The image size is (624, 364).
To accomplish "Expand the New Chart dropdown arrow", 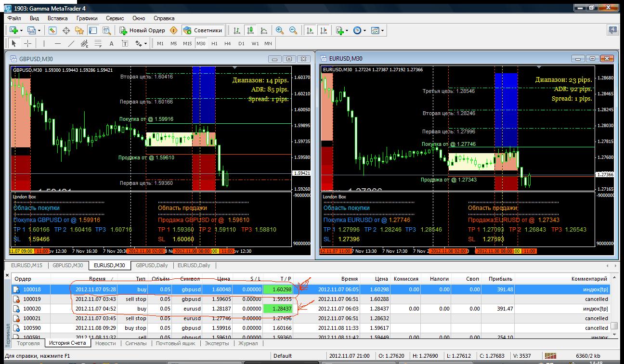I will 21,30.
